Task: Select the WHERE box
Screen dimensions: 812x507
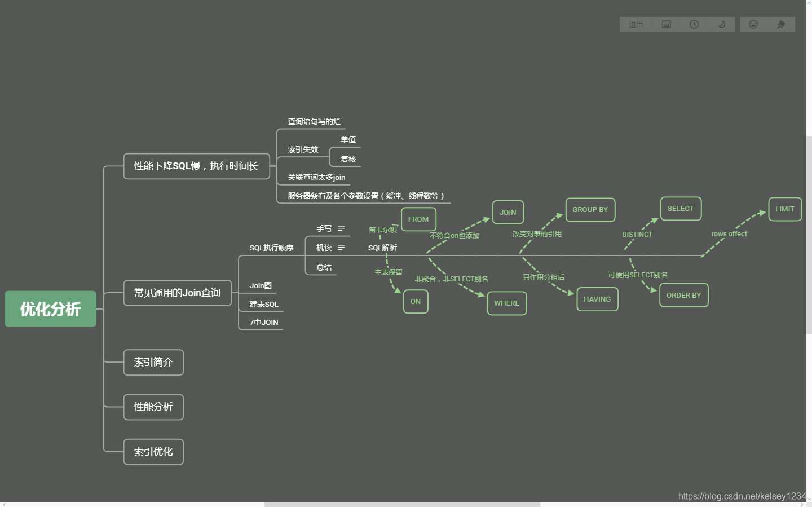Action: 507,303
